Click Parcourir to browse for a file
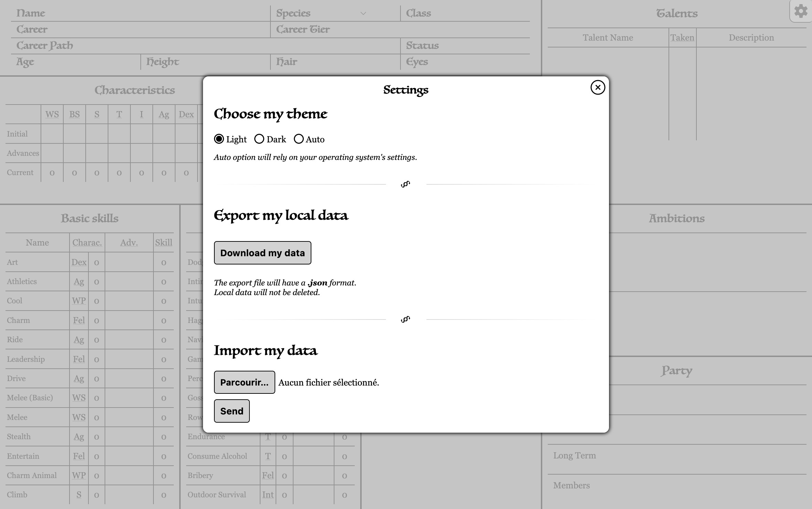The image size is (812, 509). (244, 382)
